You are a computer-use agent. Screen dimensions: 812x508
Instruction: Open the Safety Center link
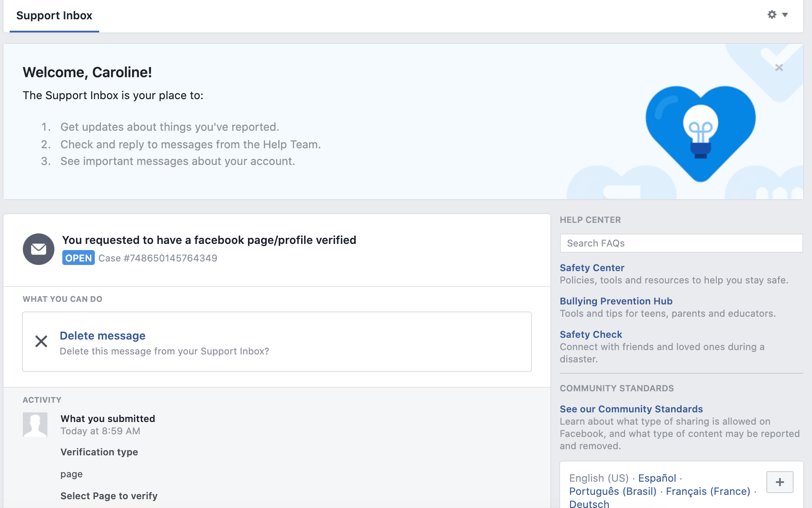pyautogui.click(x=592, y=268)
